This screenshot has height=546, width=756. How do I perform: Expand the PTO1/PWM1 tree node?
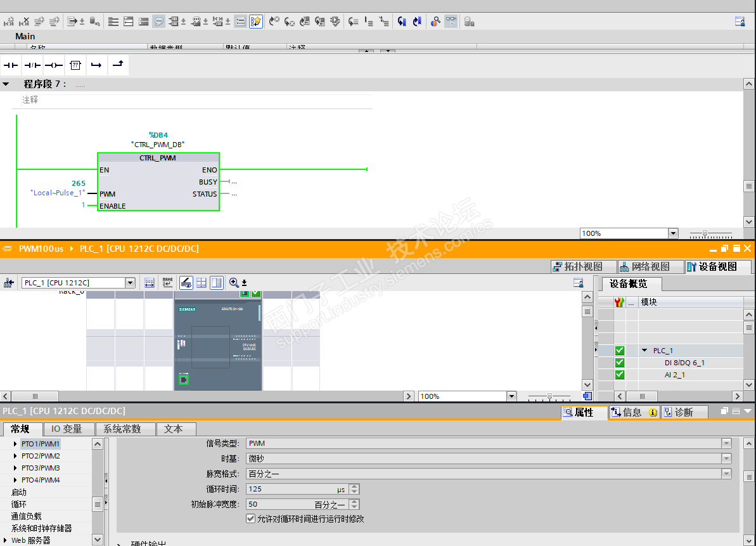pyautogui.click(x=15, y=444)
